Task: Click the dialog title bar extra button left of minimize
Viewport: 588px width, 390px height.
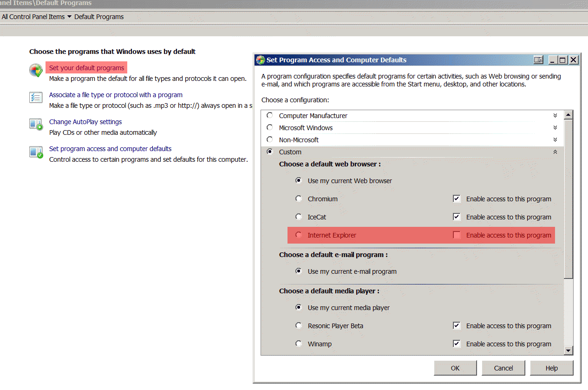Action: (x=538, y=60)
